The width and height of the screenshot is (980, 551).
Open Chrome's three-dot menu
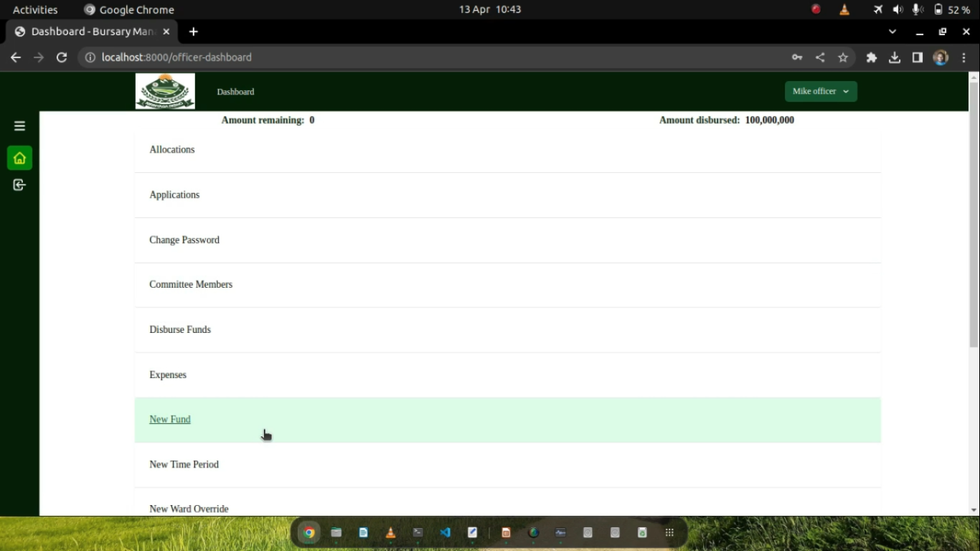click(x=964, y=57)
